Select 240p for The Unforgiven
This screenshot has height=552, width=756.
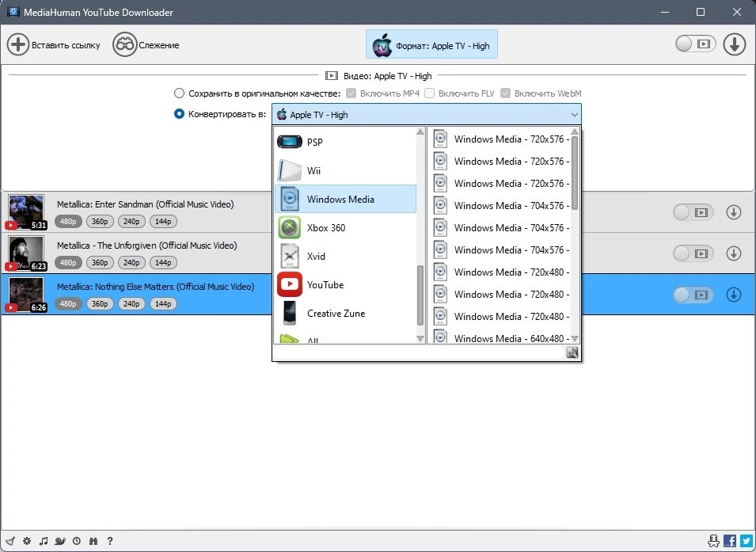pos(131,262)
